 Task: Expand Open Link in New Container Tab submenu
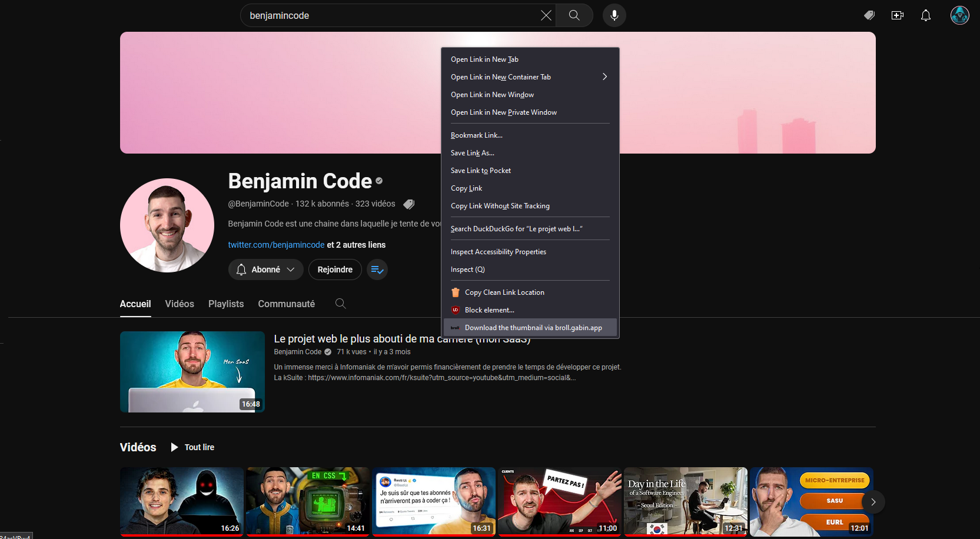(530, 77)
